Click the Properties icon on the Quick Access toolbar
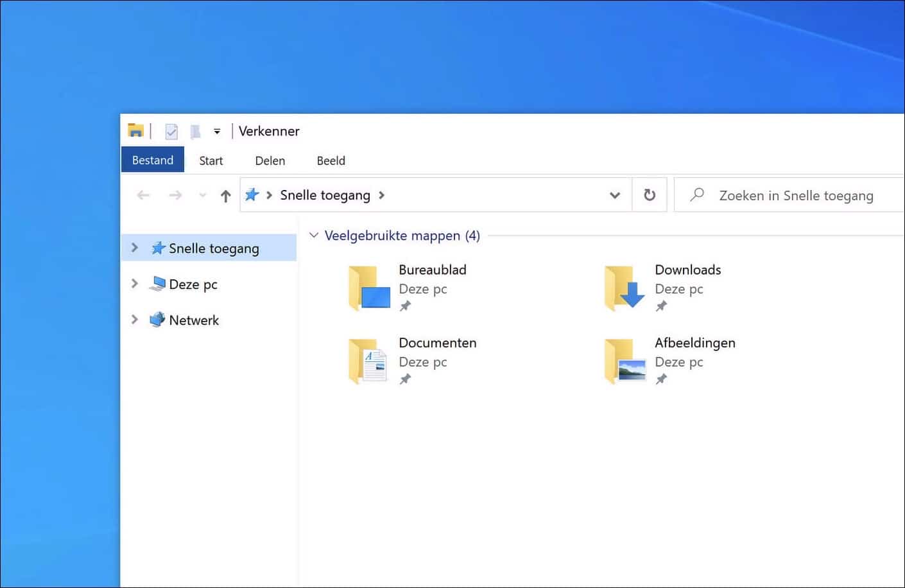This screenshot has width=905, height=588. coord(171,131)
